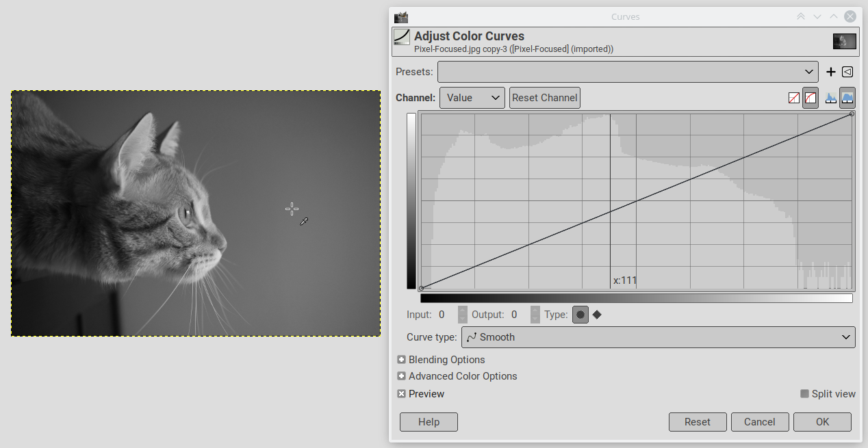Set point type to smooth
The width and height of the screenshot is (868, 448).
[580, 315]
